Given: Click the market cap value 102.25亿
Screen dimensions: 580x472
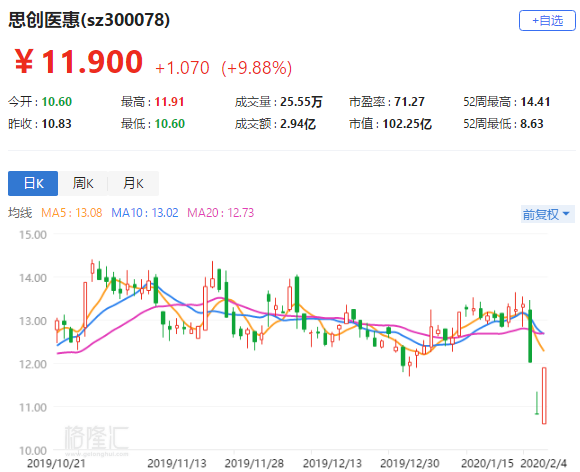Looking at the screenshot, I should tap(407, 124).
